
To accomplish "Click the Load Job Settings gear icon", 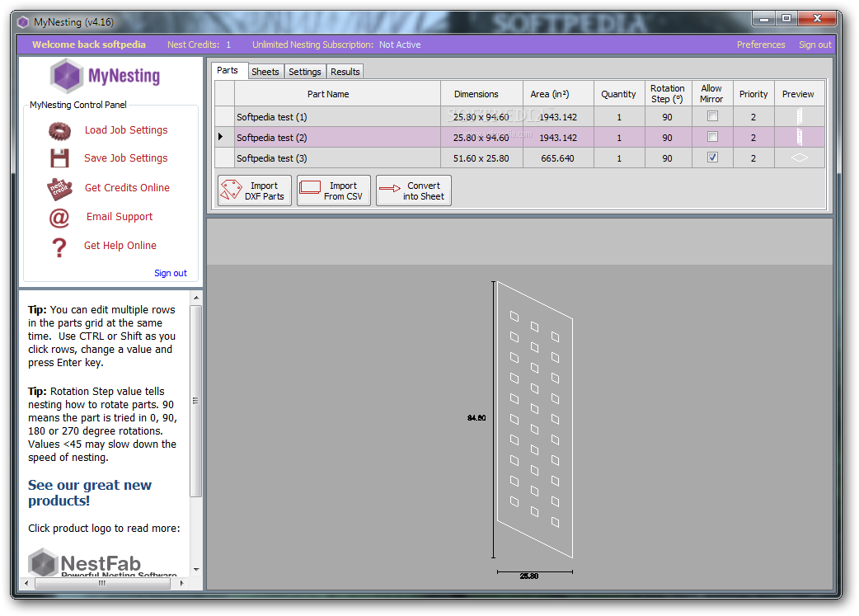I will (x=59, y=130).
